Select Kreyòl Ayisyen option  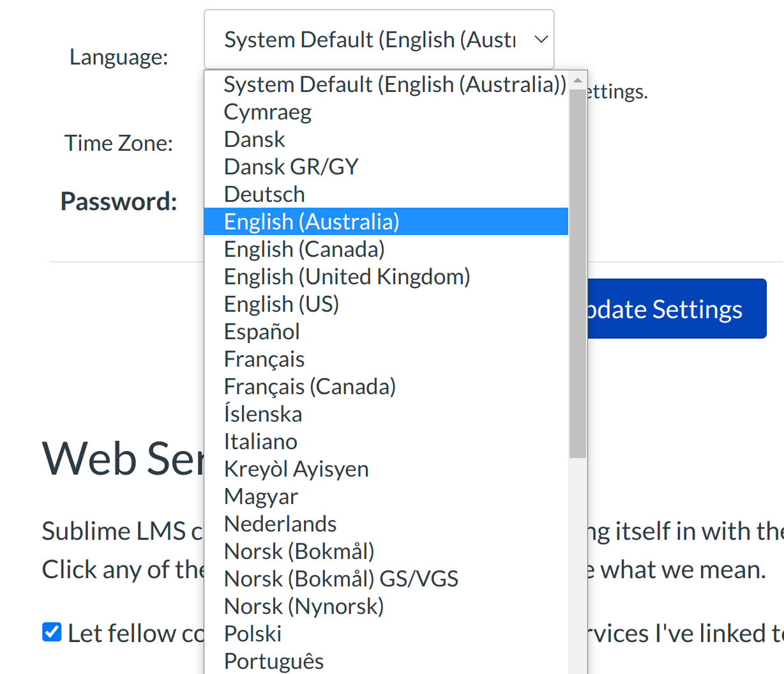click(296, 469)
